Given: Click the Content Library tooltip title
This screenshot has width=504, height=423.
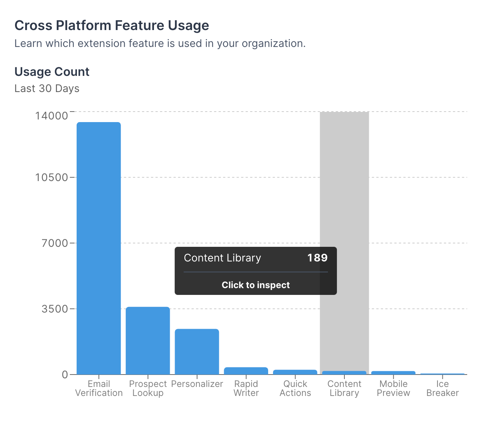Looking at the screenshot, I should point(222,258).
